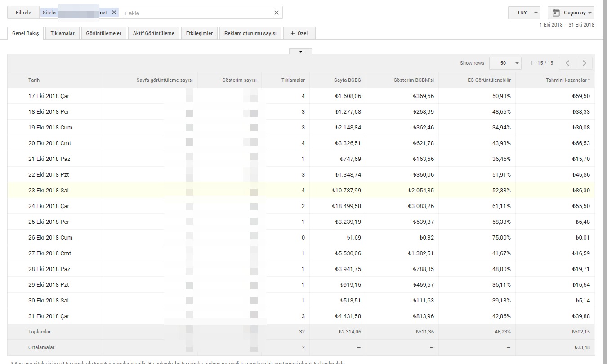
Task: Open the Etkileşimler tab
Action: coord(199,33)
